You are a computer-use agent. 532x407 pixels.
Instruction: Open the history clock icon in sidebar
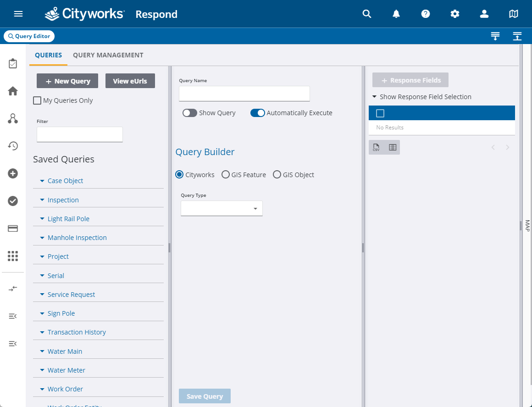click(x=13, y=146)
